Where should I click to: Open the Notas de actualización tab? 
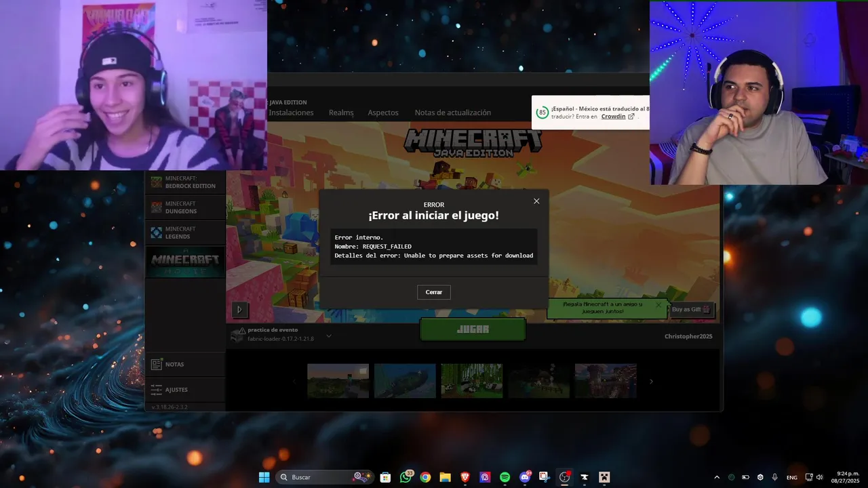[x=453, y=113]
